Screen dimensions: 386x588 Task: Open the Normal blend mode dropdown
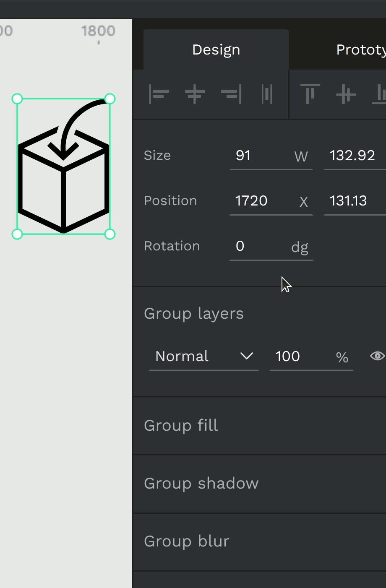point(204,356)
